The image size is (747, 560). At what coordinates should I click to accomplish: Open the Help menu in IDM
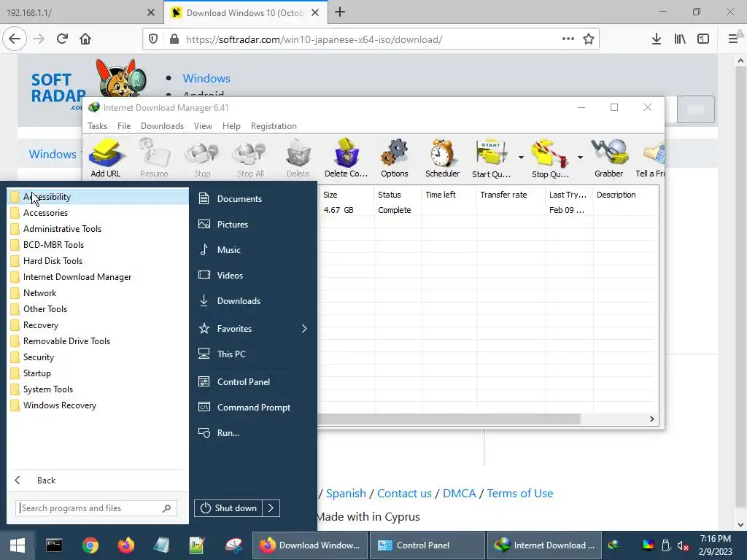(x=231, y=126)
